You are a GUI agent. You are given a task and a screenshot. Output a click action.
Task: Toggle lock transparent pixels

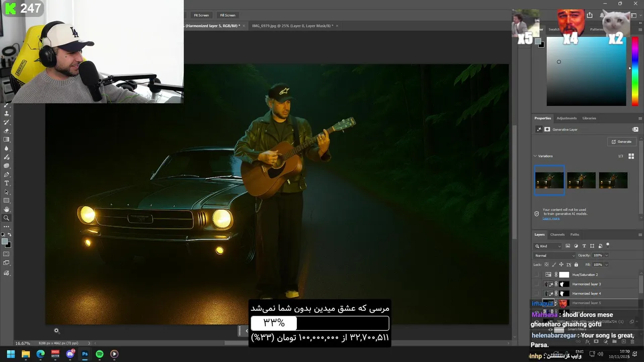tap(546, 264)
